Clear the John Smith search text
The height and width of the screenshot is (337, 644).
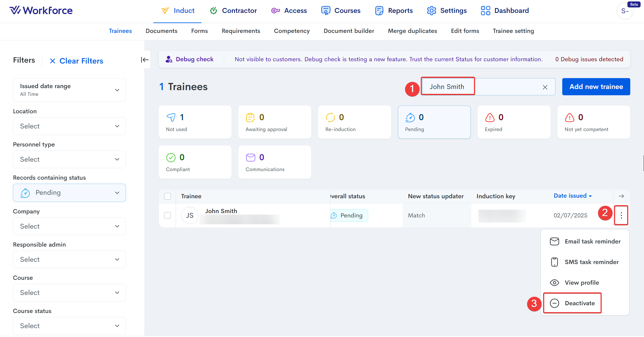(545, 87)
